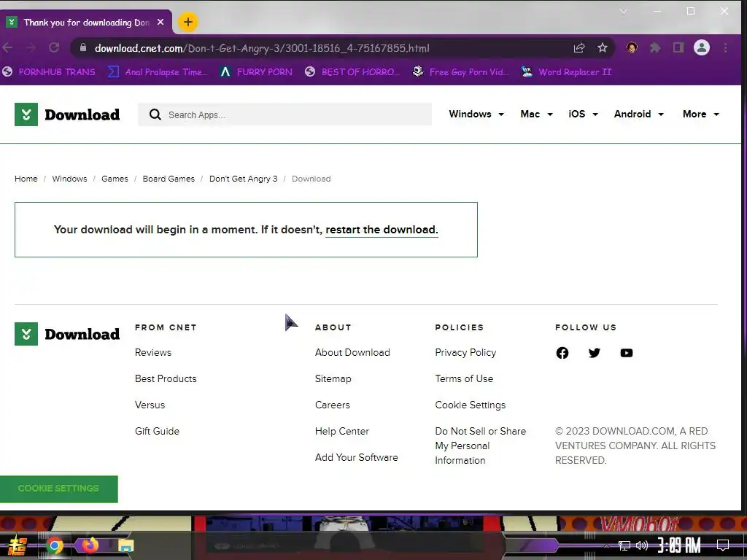Click the Search Apps input field
Viewport: 747px width, 560px height.
point(285,114)
